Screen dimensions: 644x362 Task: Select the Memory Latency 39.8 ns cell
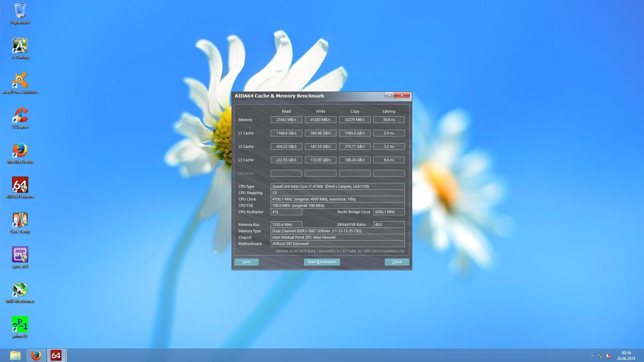pos(389,120)
